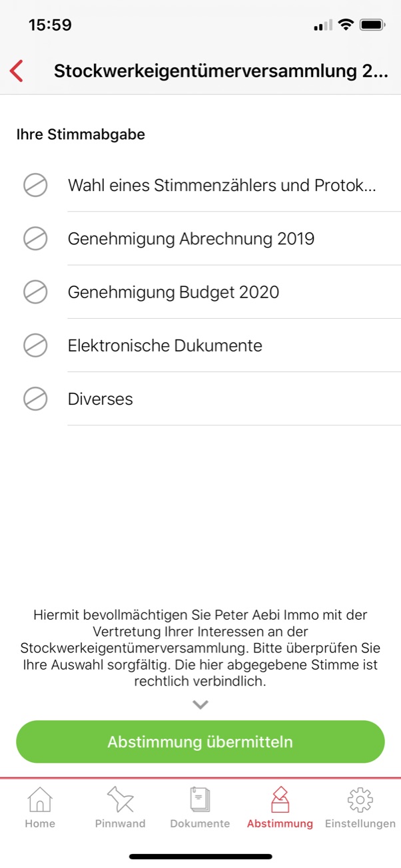Toggle vote status for Genehmigung Budget 2020

(35, 292)
